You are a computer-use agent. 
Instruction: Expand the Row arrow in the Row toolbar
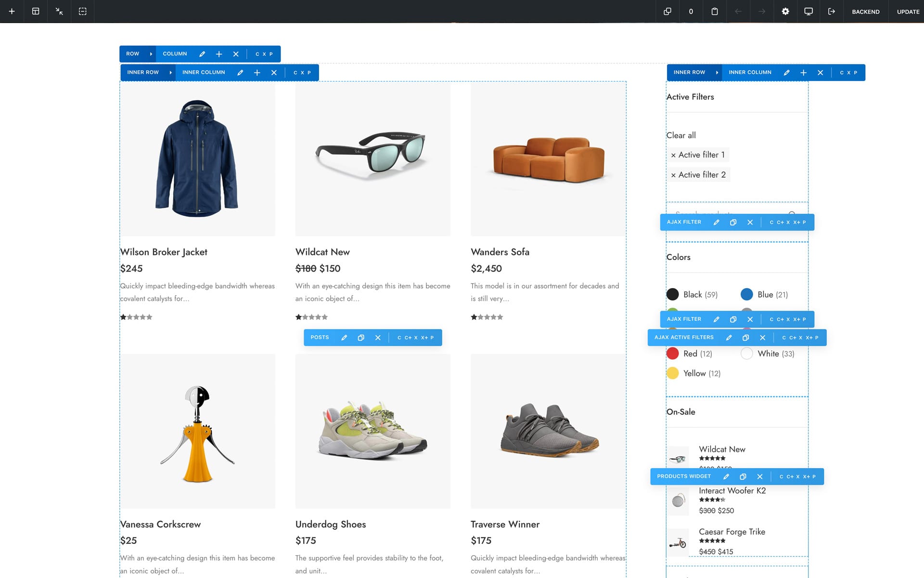[x=151, y=54]
